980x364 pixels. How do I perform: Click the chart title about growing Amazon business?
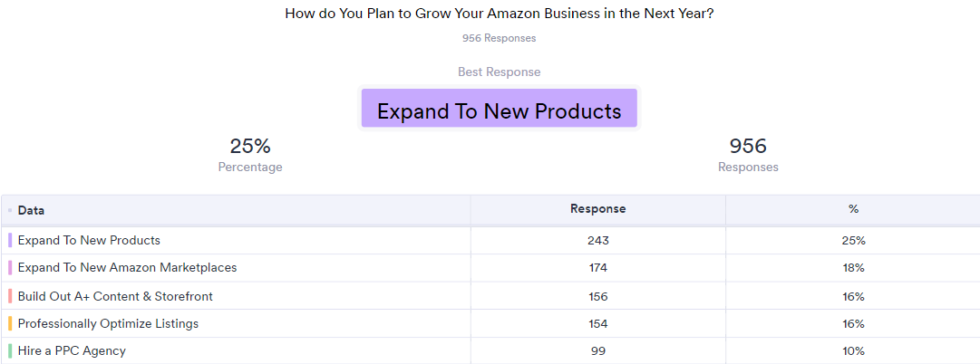[499, 14]
